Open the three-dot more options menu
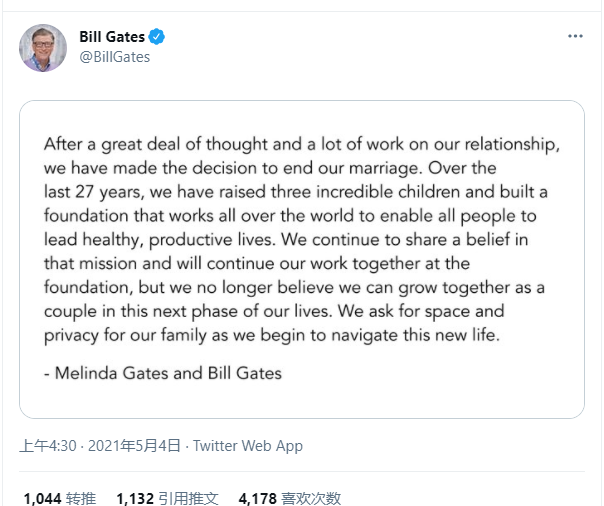 click(575, 37)
